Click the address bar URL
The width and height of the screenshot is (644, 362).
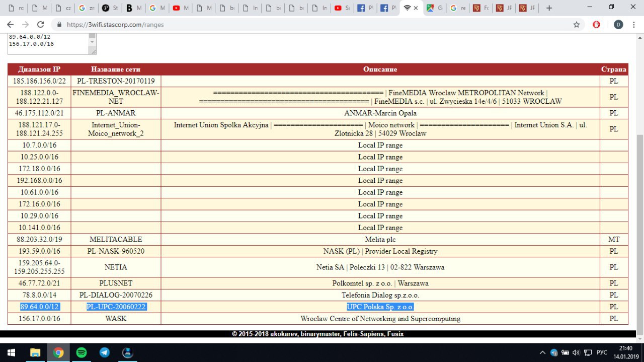pos(115,25)
